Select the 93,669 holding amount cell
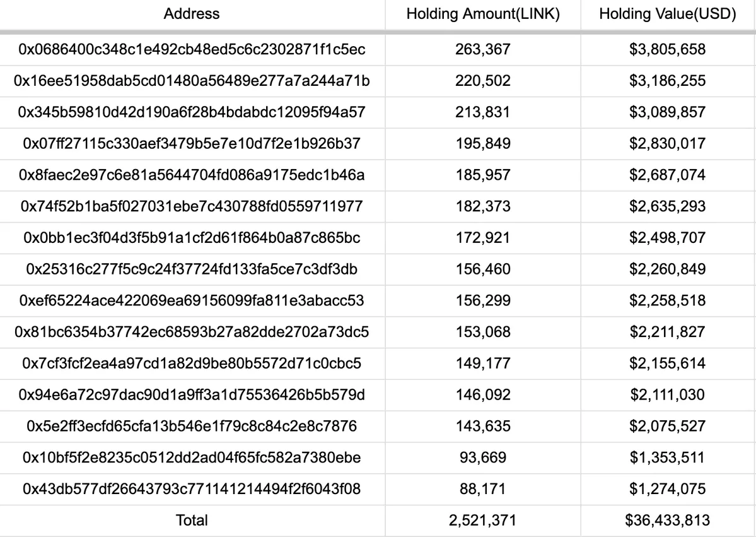 coord(483,457)
